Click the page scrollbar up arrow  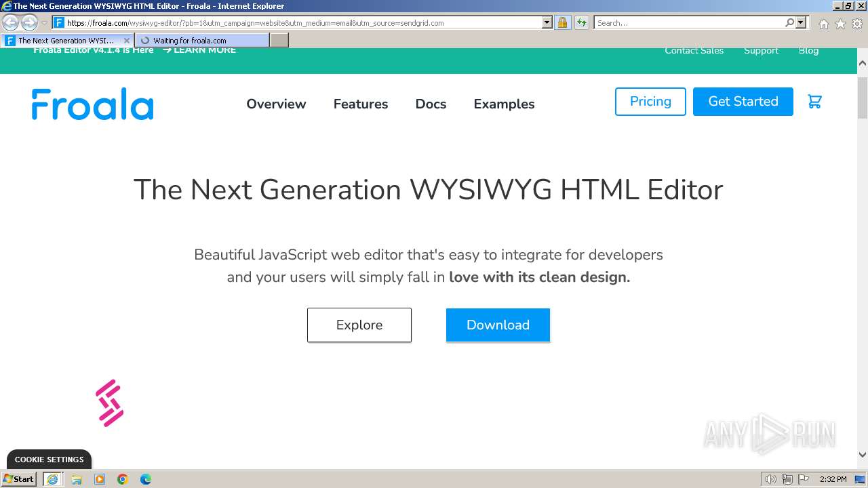click(x=863, y=63)
